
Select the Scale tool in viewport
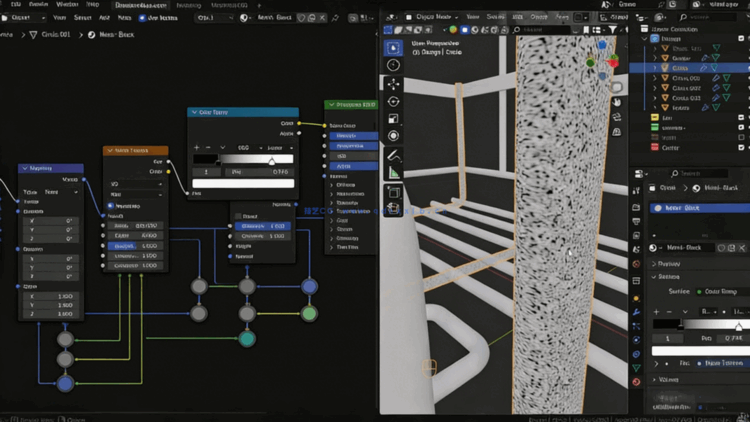point(393,119)
